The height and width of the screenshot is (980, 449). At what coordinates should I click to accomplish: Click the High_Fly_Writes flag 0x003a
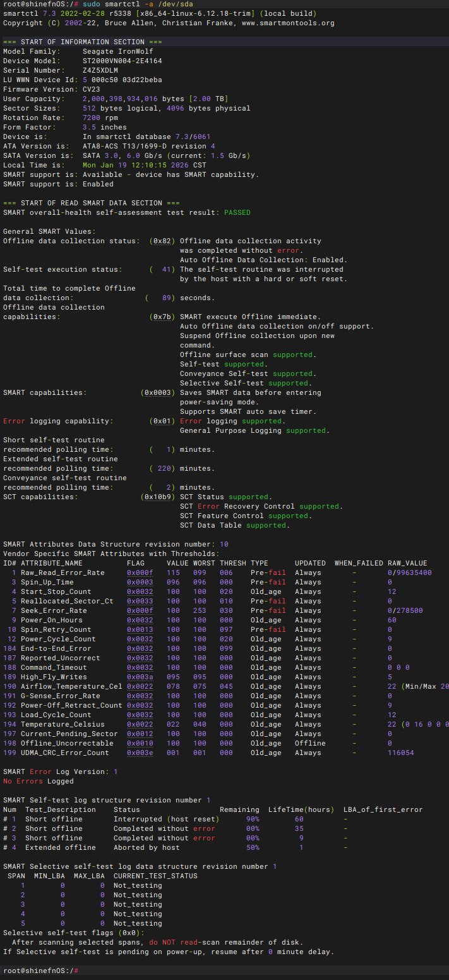tap(140, 677)
